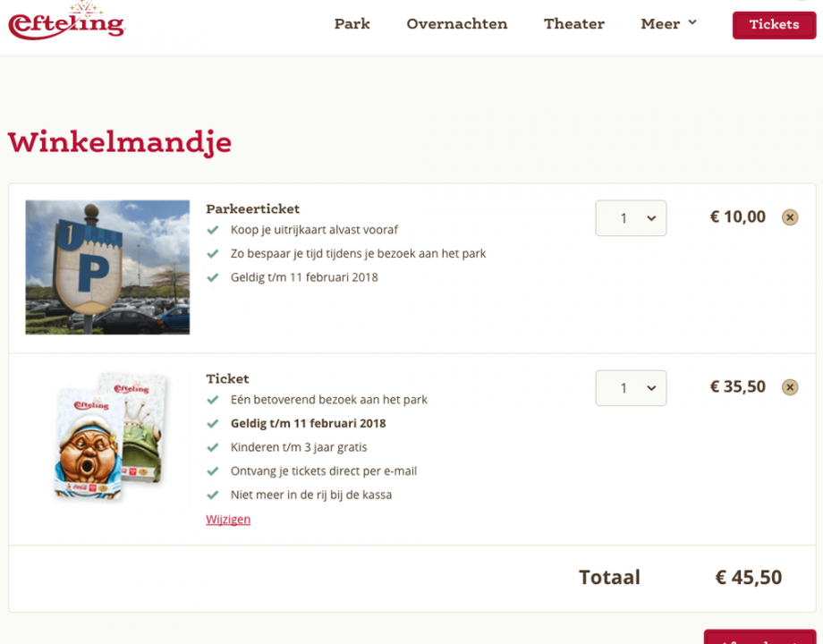Click the Ticket product title
Viewport: 823px width, 644px height.
tap(227, 379)
